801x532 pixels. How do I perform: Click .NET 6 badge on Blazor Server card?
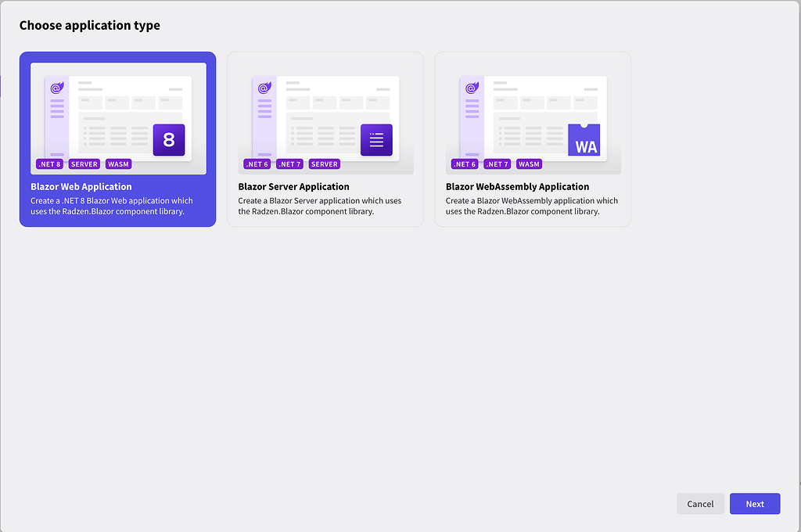257,164
